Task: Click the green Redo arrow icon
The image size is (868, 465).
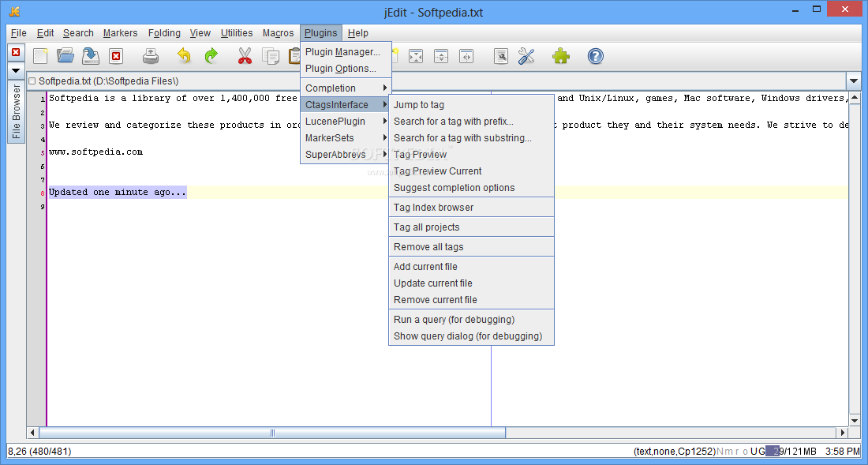Action: (x=211, y=56)
